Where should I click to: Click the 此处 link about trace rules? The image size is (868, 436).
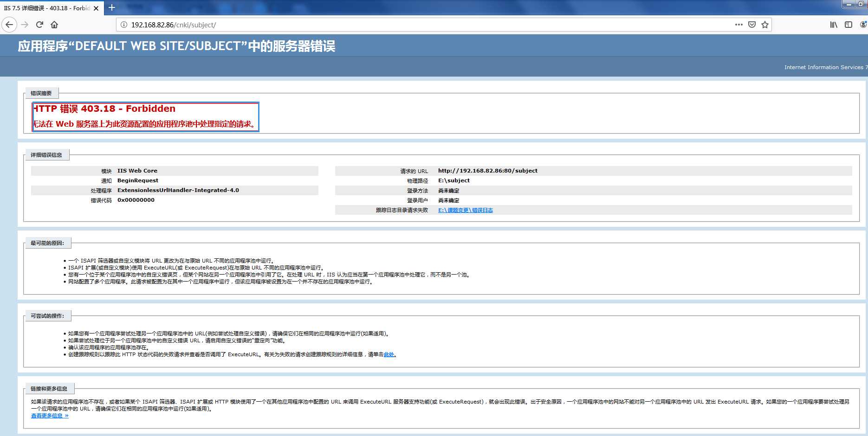click(x=389, y=354)
